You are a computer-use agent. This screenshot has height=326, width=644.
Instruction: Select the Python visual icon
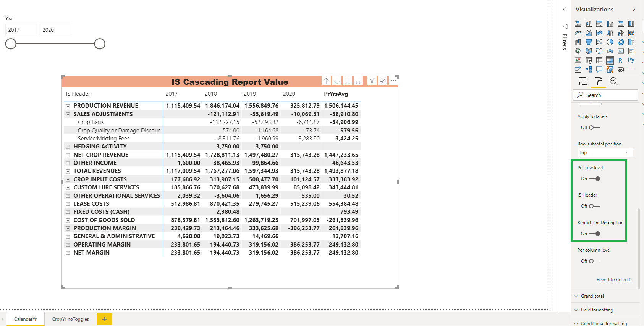tap(631, 60)
